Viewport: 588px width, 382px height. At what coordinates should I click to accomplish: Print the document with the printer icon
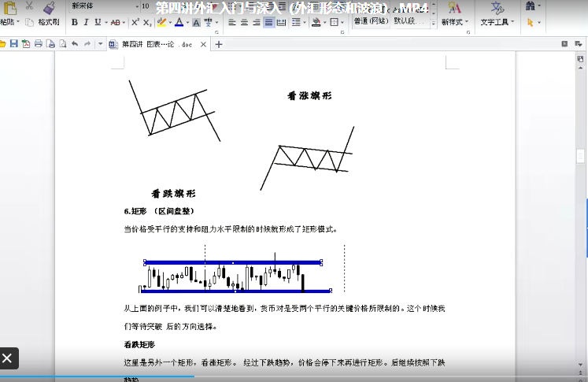[x=39, y=44]
